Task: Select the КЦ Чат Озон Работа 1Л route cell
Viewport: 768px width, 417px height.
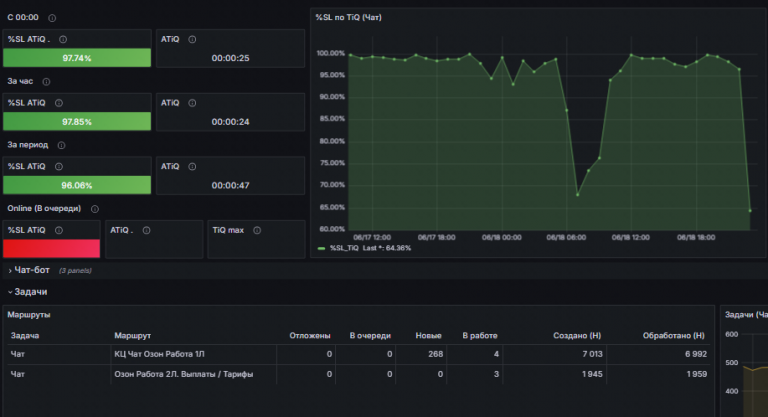Action: point(193,354)
